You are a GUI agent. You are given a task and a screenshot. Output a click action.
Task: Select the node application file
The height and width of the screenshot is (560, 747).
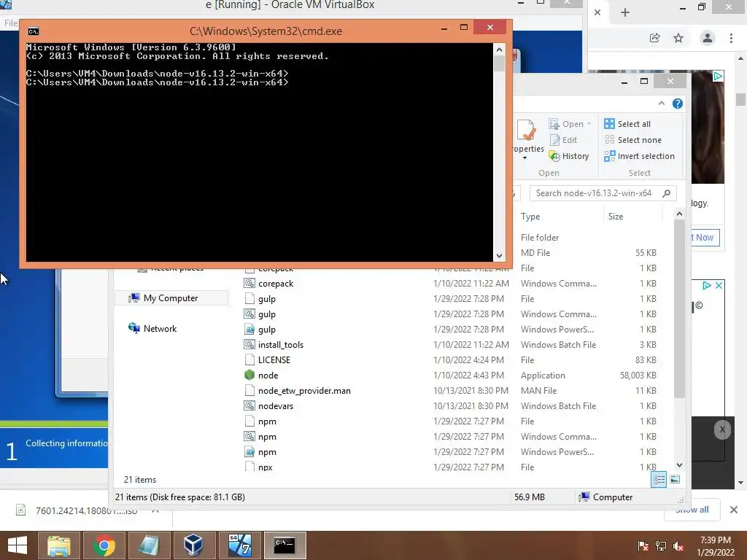(268, 376)
